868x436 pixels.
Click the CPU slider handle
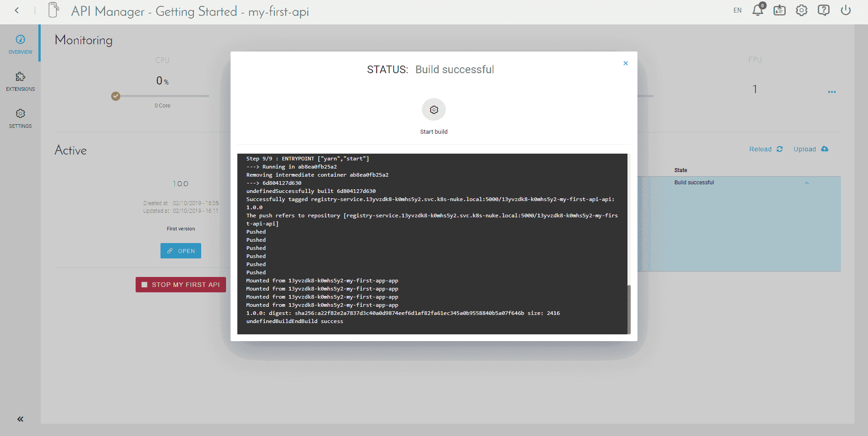pyautogui.click(x=116, y=96)
